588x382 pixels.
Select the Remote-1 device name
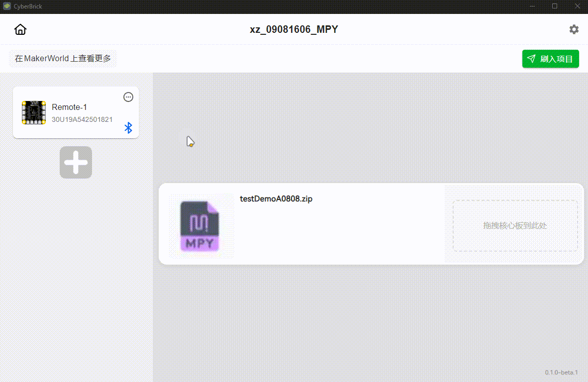click(x=69, y=107)
